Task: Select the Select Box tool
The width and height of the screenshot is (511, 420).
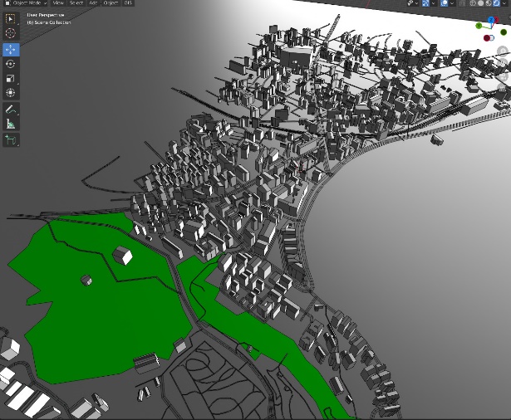Action: [x=11, y=18]
